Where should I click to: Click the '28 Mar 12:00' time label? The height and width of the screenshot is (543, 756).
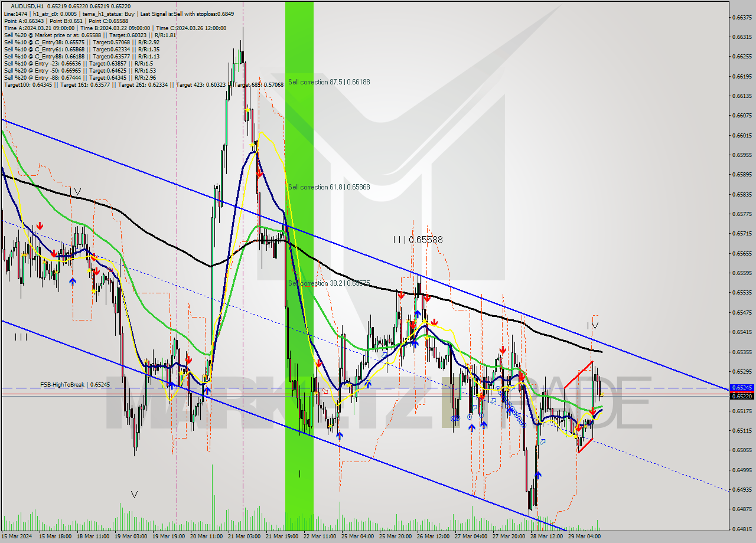pyautogui.click(x=547, y=537)
